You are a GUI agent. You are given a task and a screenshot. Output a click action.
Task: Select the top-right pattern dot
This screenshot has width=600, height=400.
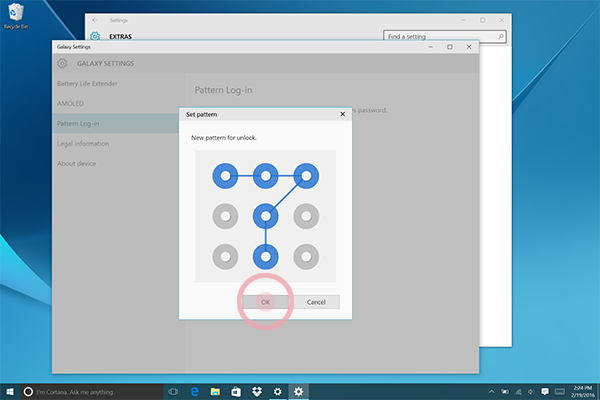[x=306, y=176]
